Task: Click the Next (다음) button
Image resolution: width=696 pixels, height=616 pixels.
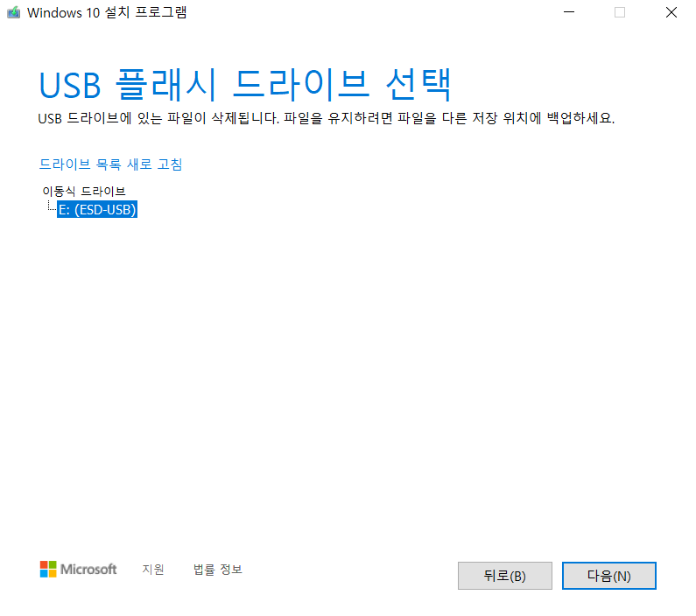Action: coord(608,575)
